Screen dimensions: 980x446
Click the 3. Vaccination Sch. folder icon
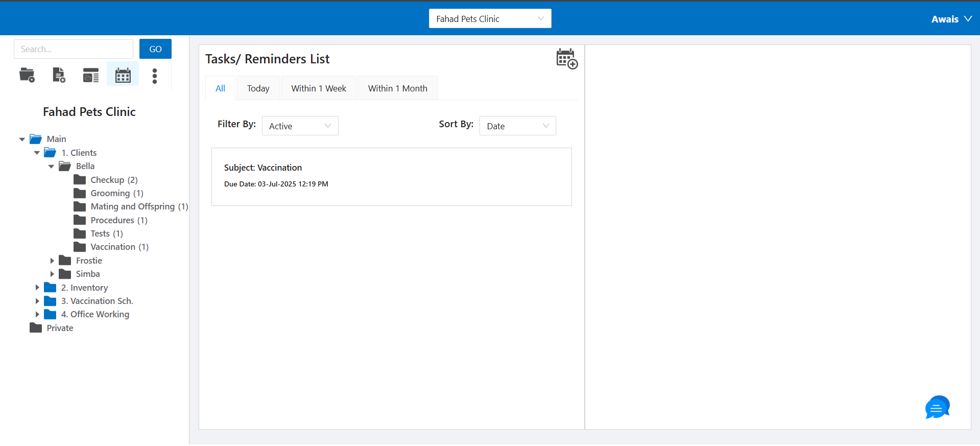(50, 300)
